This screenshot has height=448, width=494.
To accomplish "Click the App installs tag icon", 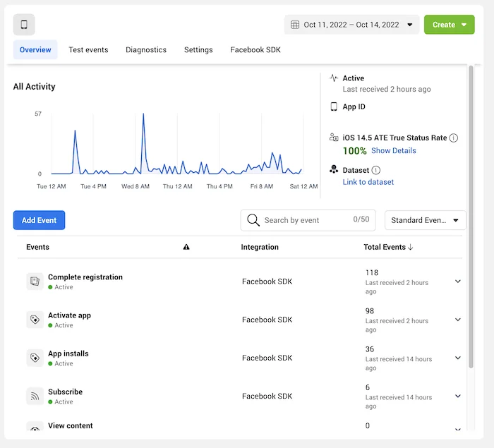I will pyautogui.click(x=35, y=358).
